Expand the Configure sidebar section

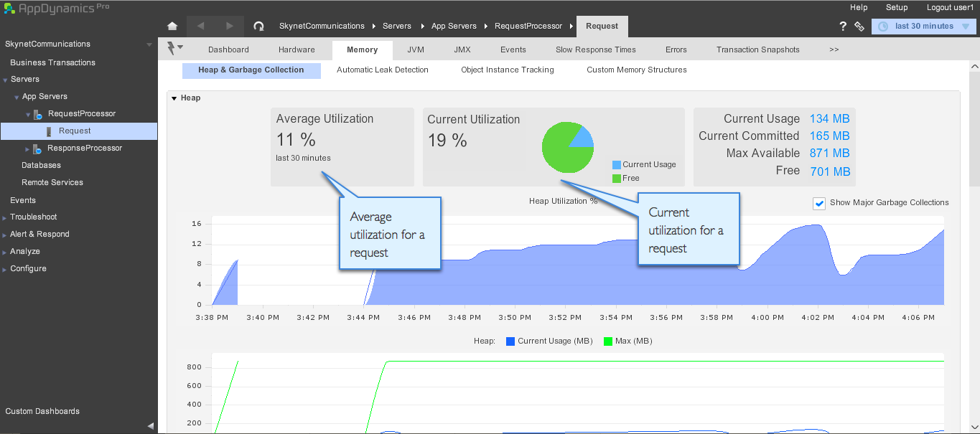tap(5, 269)
